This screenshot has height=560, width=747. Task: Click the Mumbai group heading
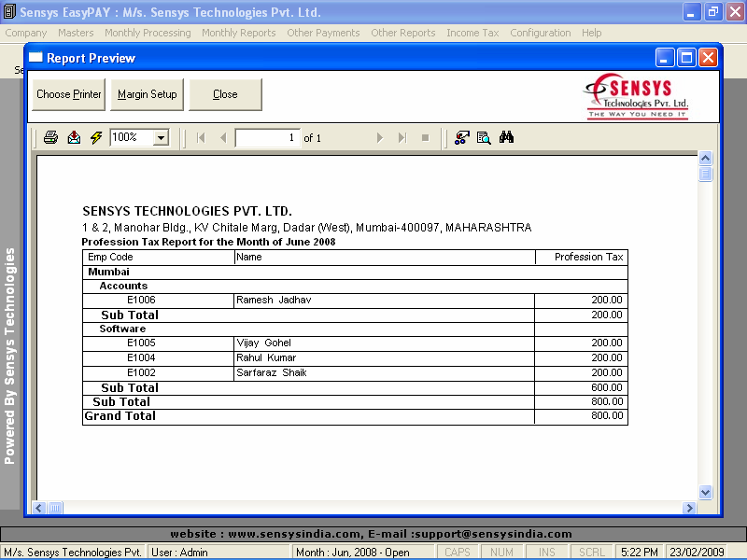(108, 272)
